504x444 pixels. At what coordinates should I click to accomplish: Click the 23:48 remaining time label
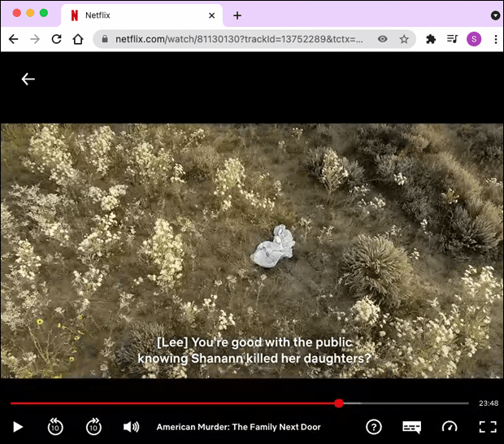(489, 403)
